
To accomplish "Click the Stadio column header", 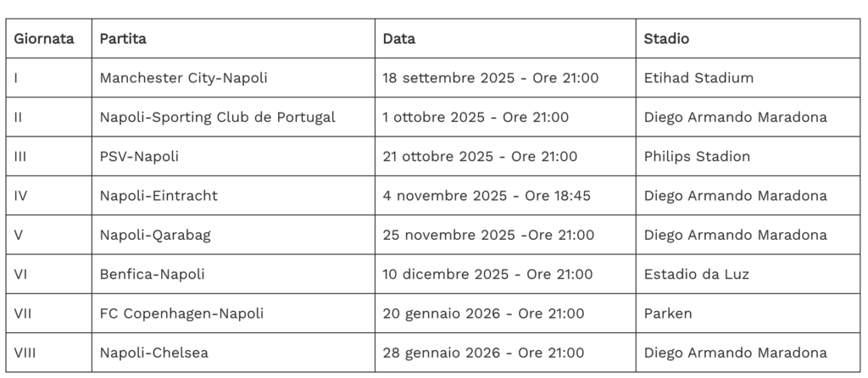I will (x=666, y=39).
